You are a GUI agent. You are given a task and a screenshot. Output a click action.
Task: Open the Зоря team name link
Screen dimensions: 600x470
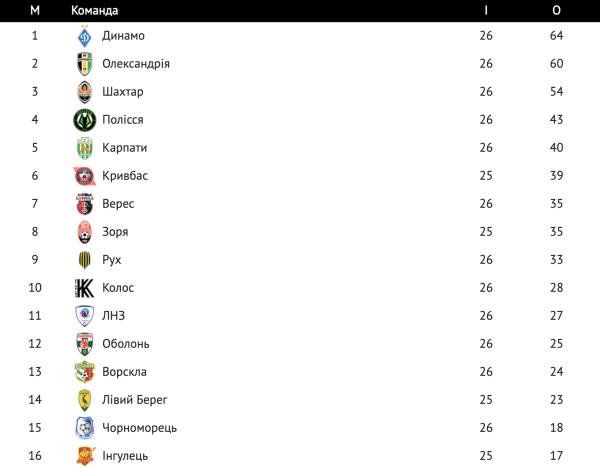(115, 232)
